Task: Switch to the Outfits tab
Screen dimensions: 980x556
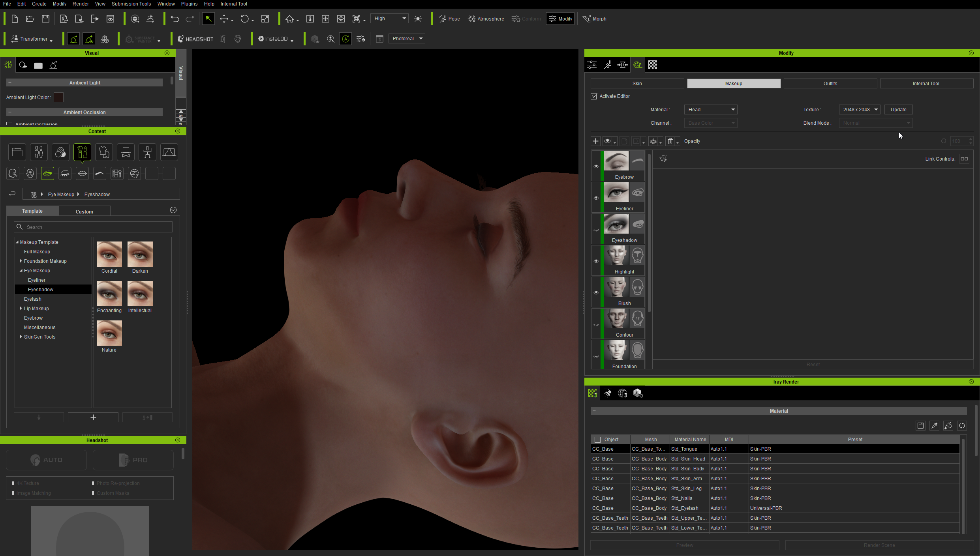Action: coord(830,83)
